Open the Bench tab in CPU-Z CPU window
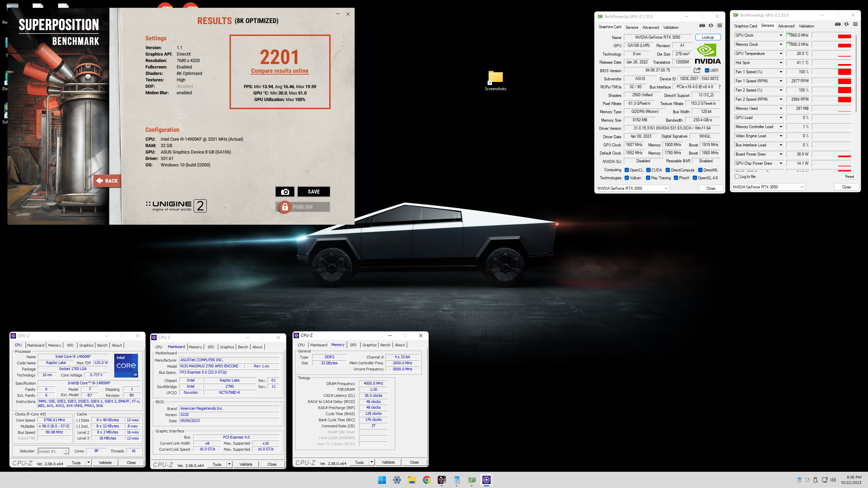The width and height of the screenshot is (868, 488). pyautogui.click(x=102, y=345)
